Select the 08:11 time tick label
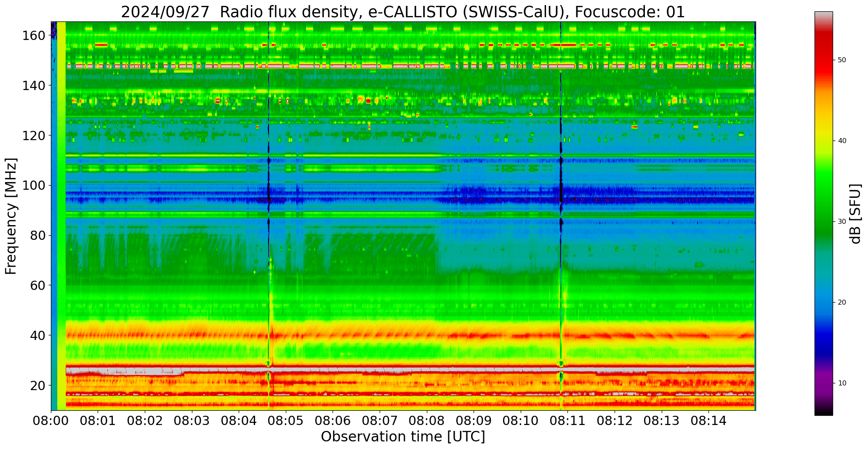 pyautogui.click(x=568, y=420)
